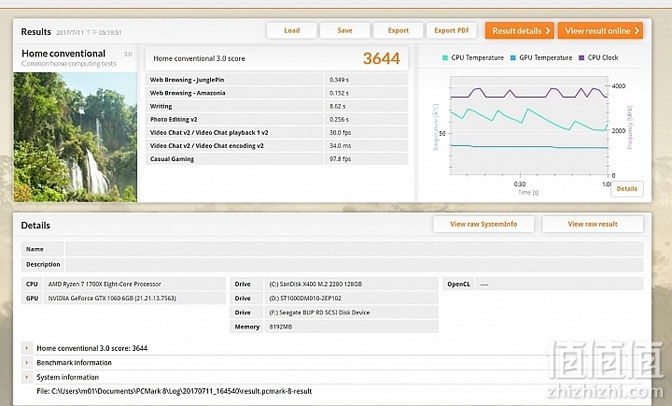Image resolution: width=672 pixels, height=406 pixels.
Task: Click the 0.152 s Amazonia value
Action: point(339,93)
